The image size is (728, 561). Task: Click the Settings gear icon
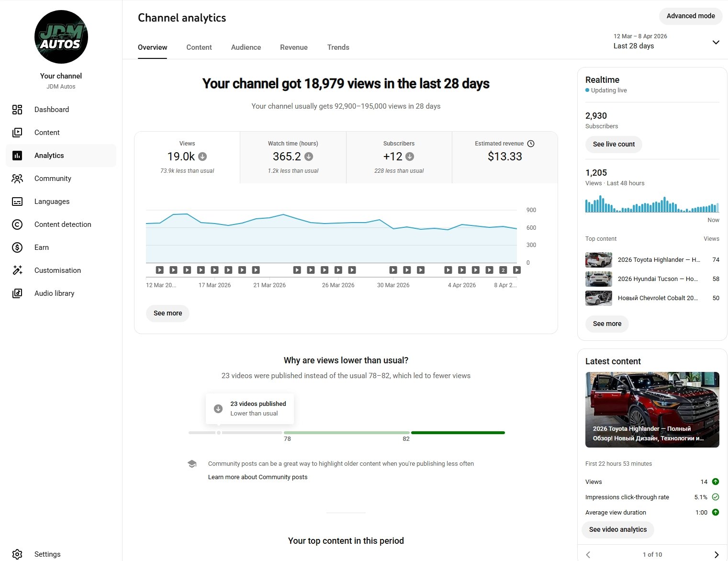click(17, 554)
